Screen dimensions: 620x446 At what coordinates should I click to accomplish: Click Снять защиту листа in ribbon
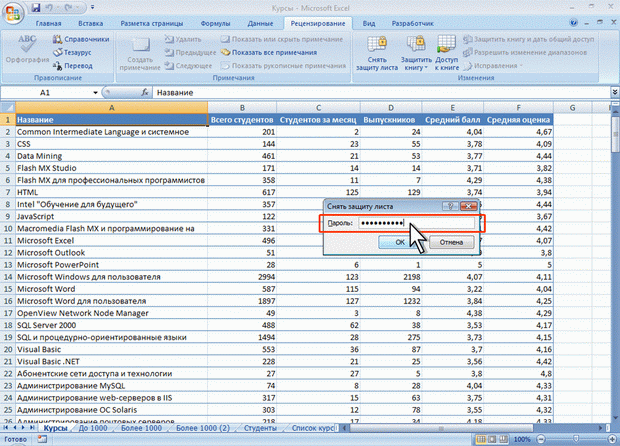pyautogui.click(x=377, y=53)
